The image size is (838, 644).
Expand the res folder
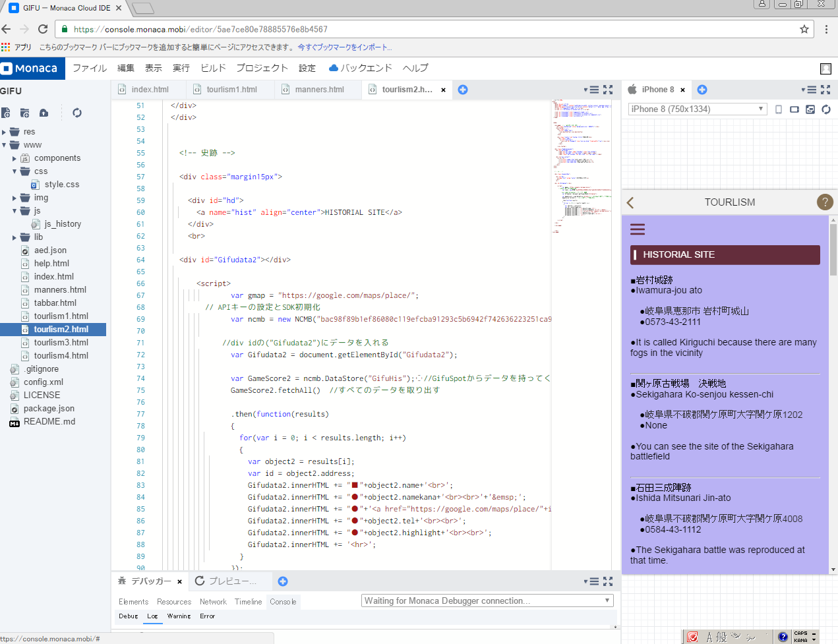coord(5,132)
